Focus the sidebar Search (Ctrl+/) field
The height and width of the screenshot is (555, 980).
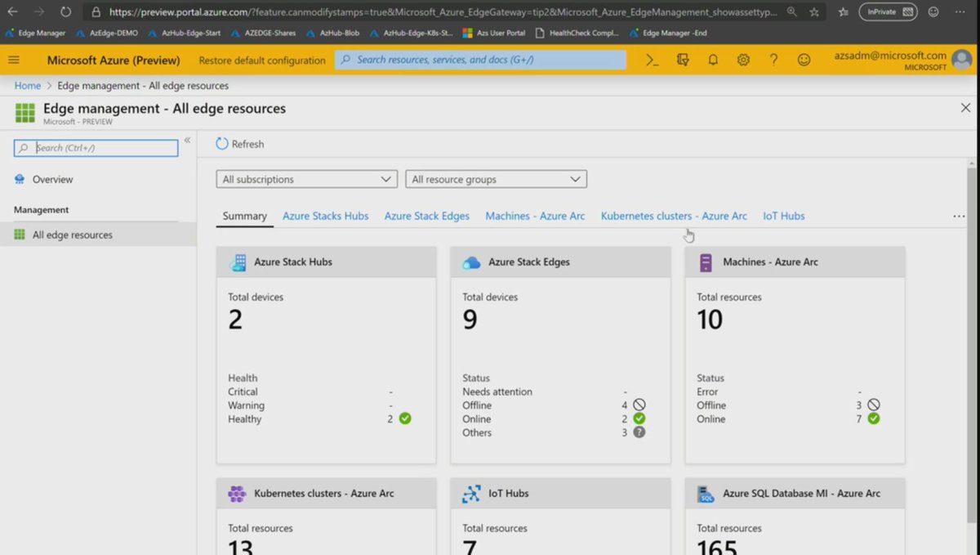point(96,148)
